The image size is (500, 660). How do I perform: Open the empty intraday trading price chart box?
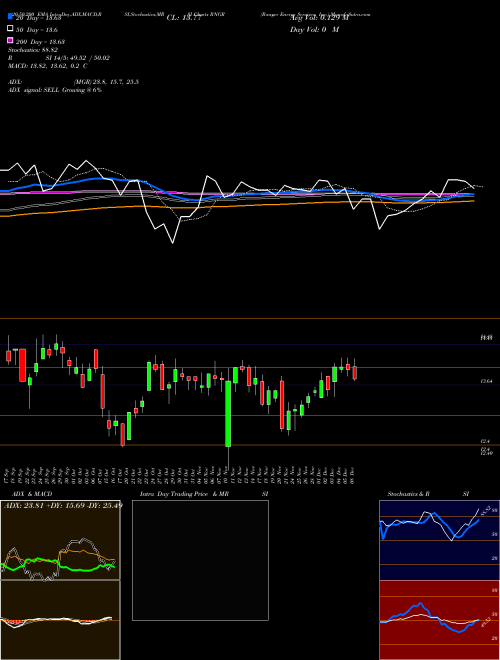(200, 560)
